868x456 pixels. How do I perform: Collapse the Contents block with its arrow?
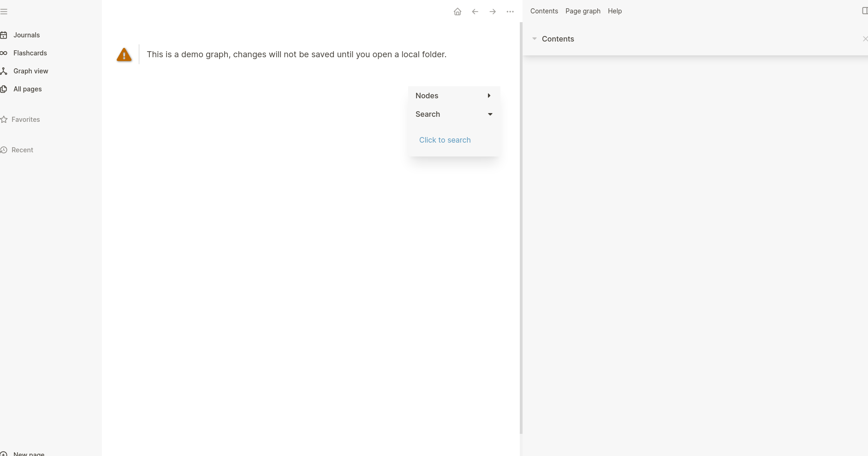[x=535, y=39]
